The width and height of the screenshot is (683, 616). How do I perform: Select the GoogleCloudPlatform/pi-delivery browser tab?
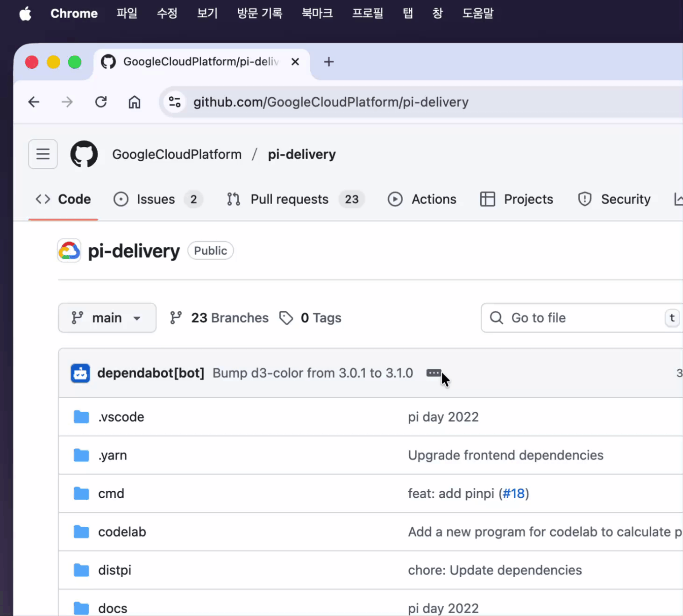[x=201, y=62]
